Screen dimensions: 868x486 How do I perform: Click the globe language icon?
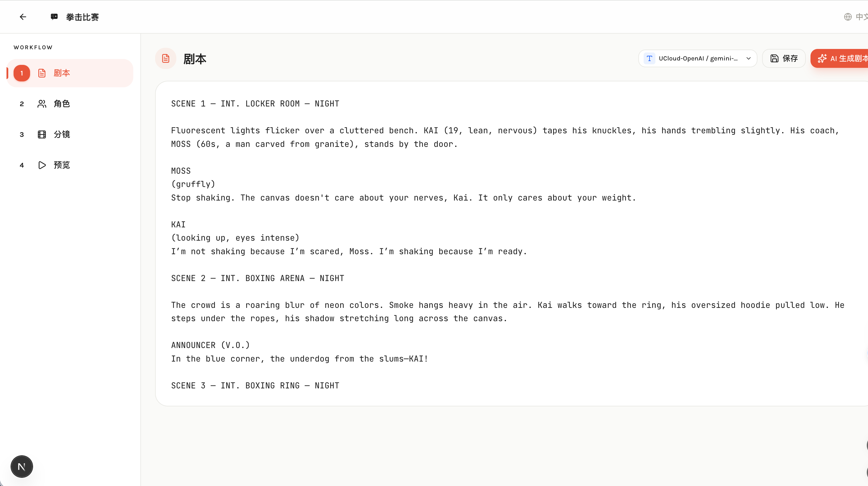pyautogui.click(x=847, y=17)
